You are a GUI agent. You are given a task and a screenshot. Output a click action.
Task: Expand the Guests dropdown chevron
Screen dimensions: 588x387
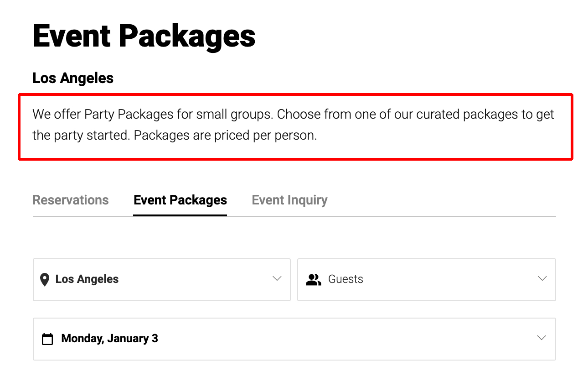[542, 279]
